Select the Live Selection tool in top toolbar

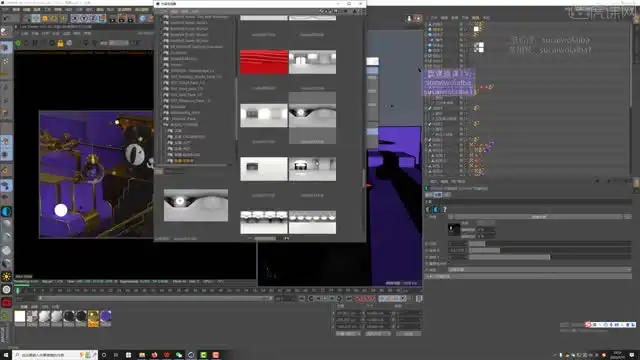point(27,18)
